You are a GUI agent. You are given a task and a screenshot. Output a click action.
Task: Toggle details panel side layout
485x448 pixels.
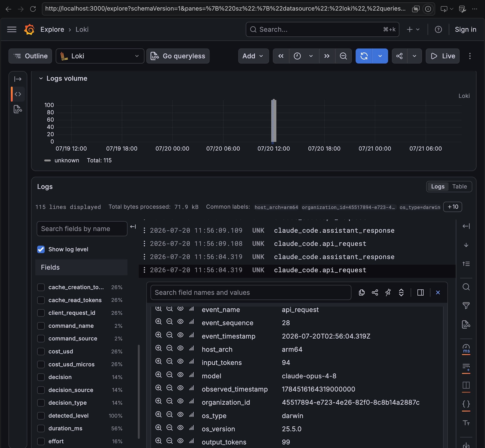(420, 293)
